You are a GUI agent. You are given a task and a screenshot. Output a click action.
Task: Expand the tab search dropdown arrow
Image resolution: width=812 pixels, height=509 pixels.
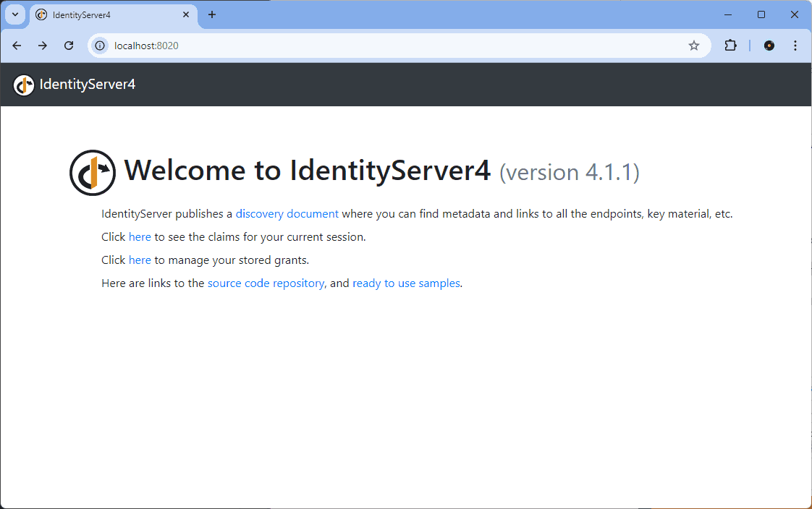point(14,14)
